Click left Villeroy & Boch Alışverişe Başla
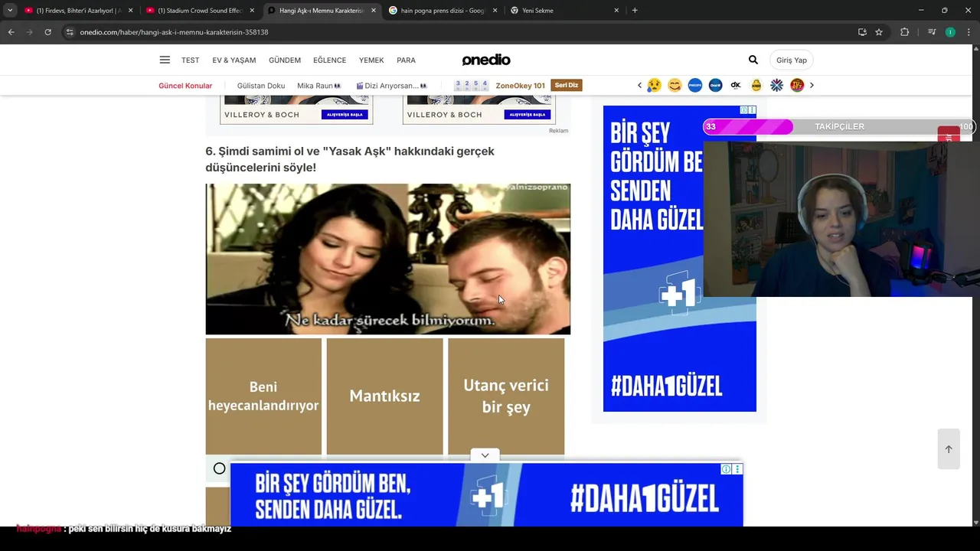 [345, 115]
